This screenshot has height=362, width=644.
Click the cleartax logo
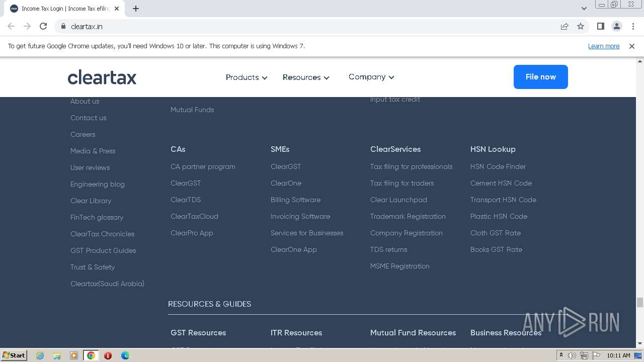click(102, 77)
